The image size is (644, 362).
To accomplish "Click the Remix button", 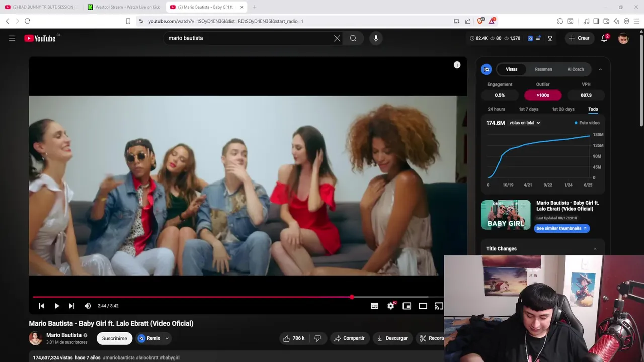I will tap(149, 338).
